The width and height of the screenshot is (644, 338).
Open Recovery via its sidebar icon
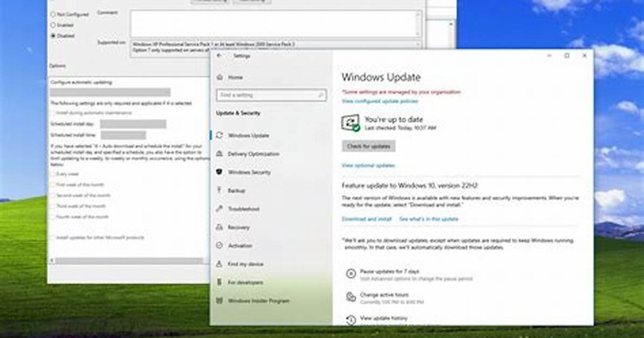(x=220, y=227)
